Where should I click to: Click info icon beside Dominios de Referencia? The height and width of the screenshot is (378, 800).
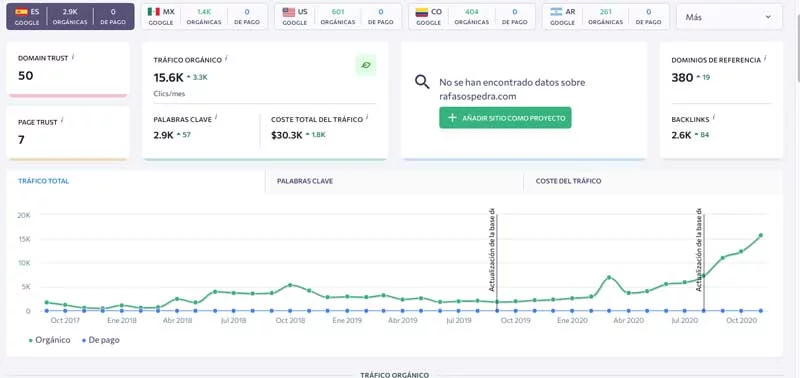[765, 58]
